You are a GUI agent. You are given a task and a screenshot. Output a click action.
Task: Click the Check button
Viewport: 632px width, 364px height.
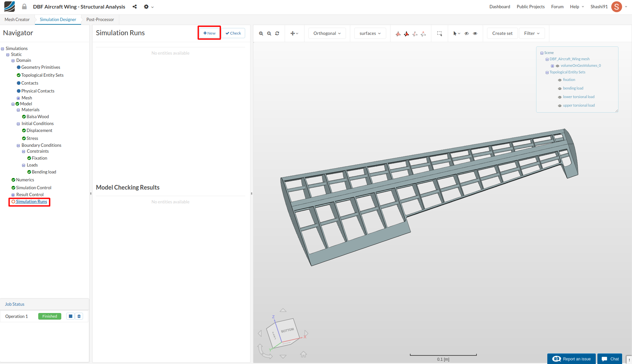pos(233,33)
